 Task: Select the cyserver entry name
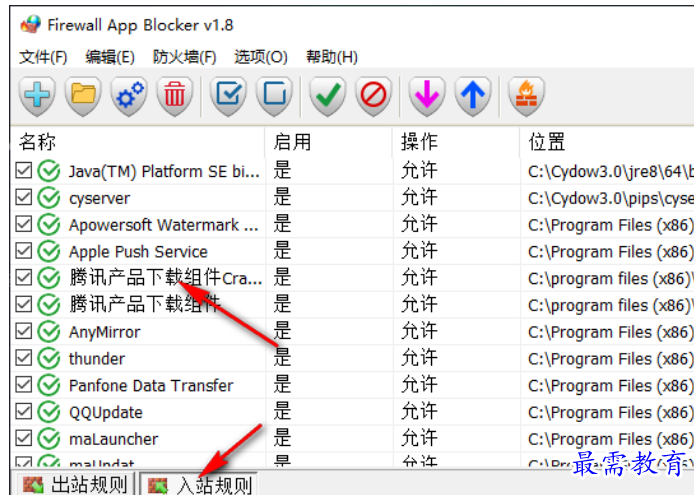tap(100, 198)
